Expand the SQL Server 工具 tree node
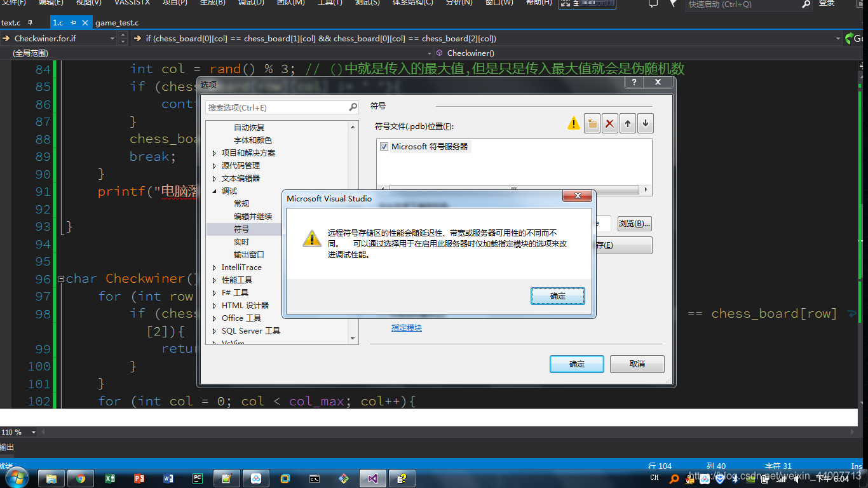Viewport: 868px width, 488px height. (215, 331)
